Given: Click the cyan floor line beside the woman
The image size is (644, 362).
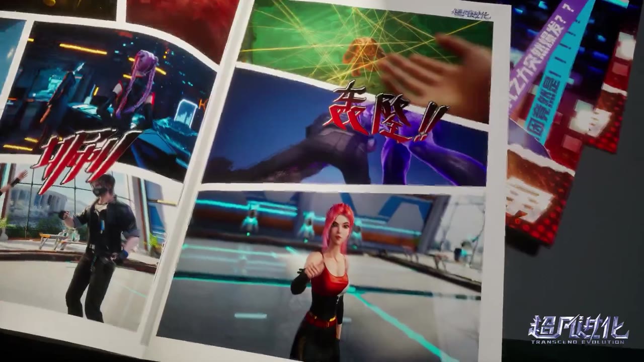Looking at the screenshot, I should click(x=397, y=322).
